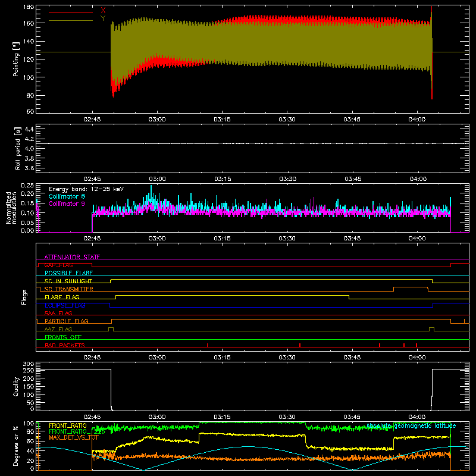Click the 0.25 value on modulation axis

[28, 185]
